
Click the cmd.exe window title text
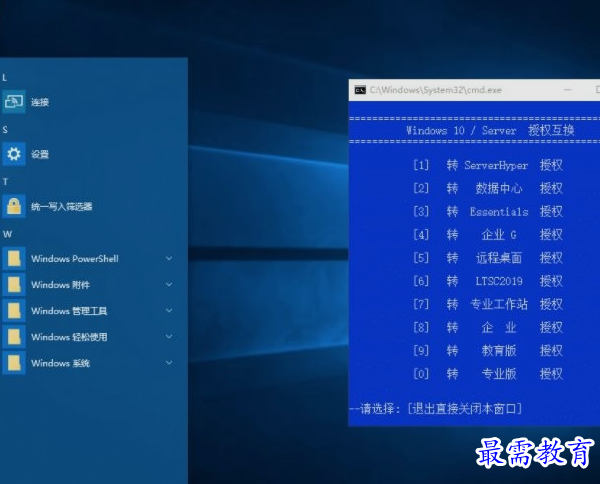coord(435,90)
